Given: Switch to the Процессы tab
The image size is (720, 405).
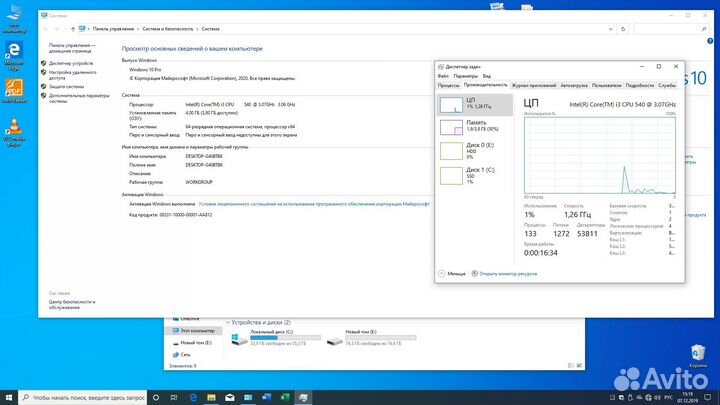Looking at the screenshot, I should [449, 85].
